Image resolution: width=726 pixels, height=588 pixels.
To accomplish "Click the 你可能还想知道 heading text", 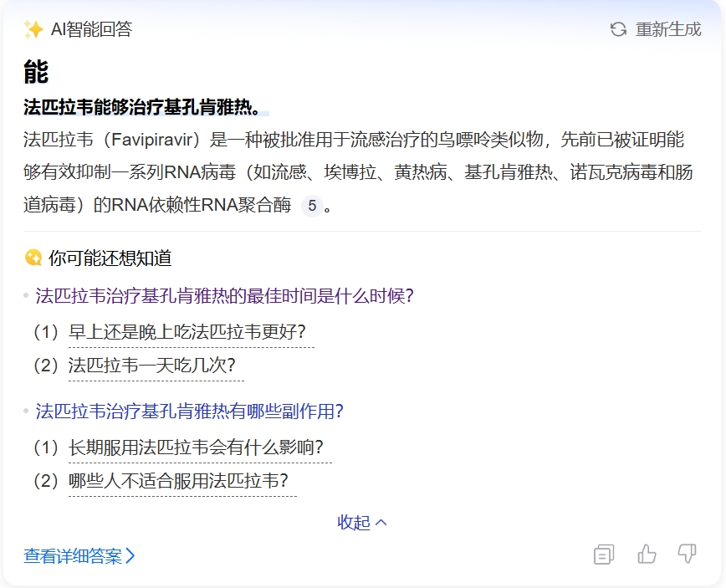I will pyautogui.click(x=110, y=258).
